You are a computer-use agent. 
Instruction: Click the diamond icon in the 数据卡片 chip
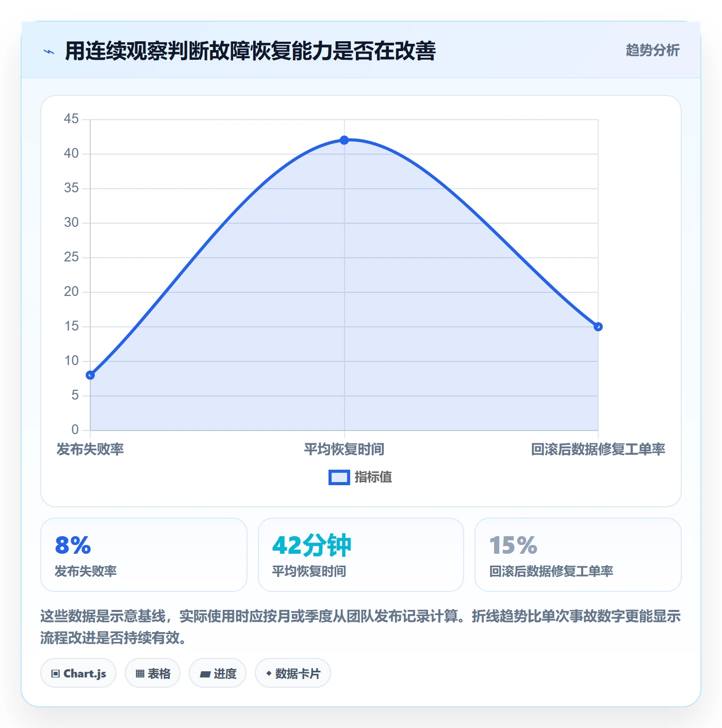269,673
